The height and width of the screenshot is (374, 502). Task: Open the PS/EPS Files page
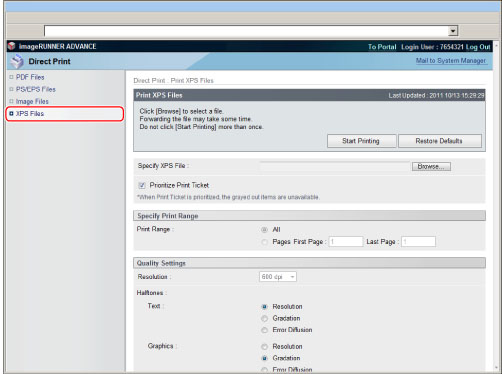coord(36,89)
